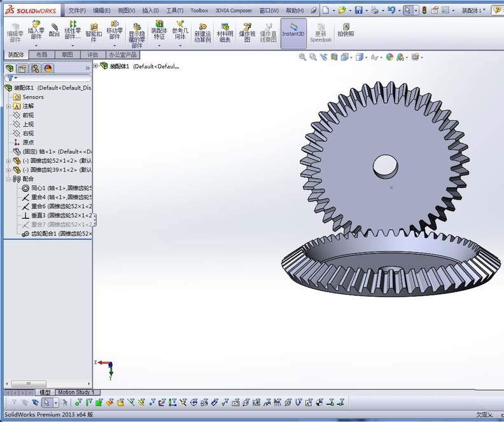The image size is (504, 422).
Task: Select the Move Component tool
Action: point(115,30)
